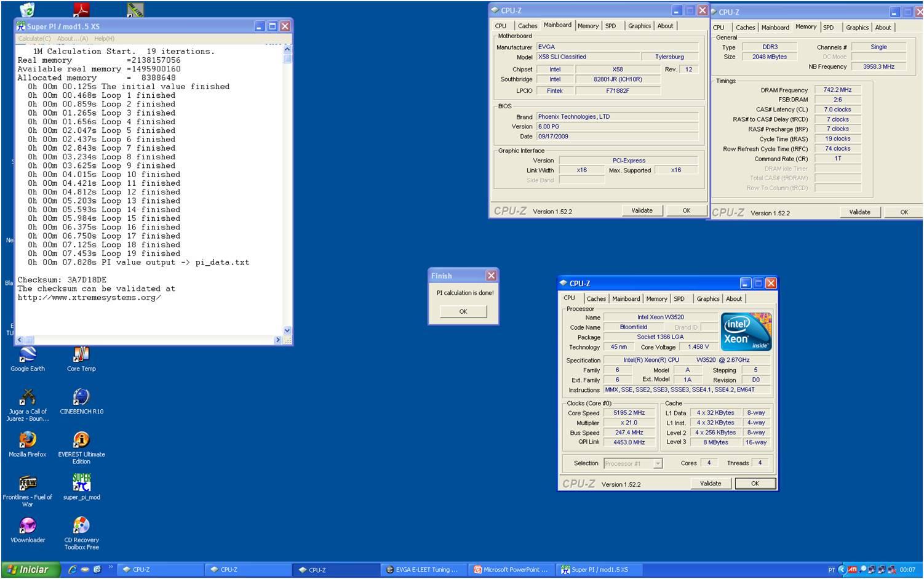Switch to Super PI / mod1.5 XS taskbar item
This screenshot has height=579, width=924.
click(599, 570)
